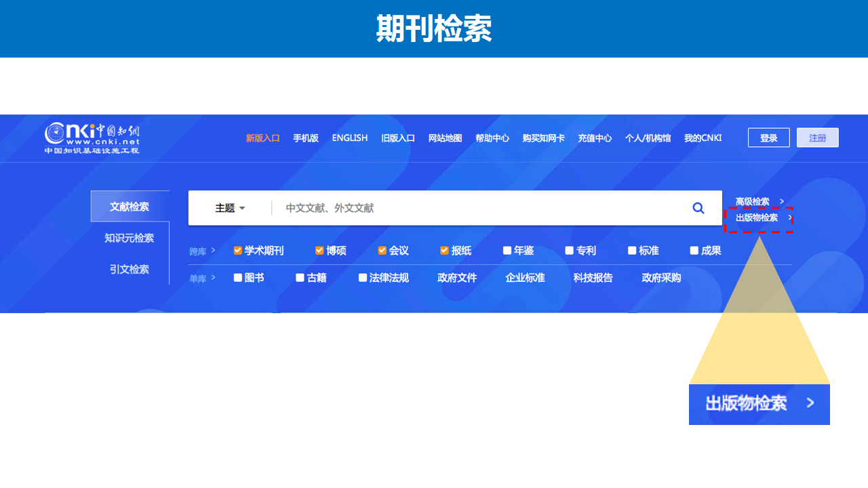
Task: Click the 注册 button
Action: tap(817, 138)
